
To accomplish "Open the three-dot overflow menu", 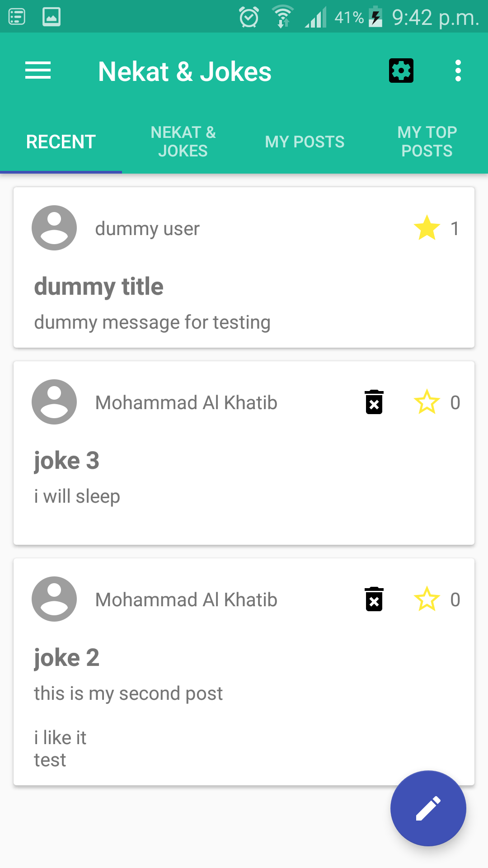I will coord(458,71).
